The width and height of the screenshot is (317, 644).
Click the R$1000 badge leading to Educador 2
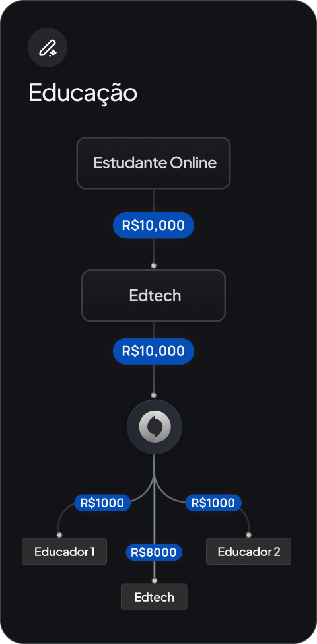[x=213, y=503]
